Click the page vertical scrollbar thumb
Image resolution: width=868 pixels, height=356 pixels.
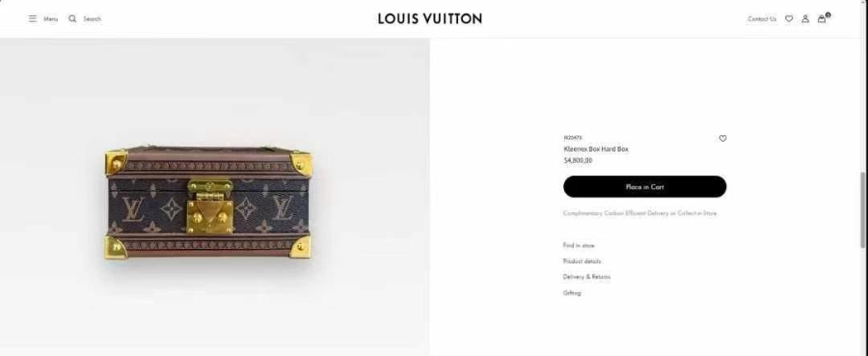pyautogui.click(x=863, y=209)
